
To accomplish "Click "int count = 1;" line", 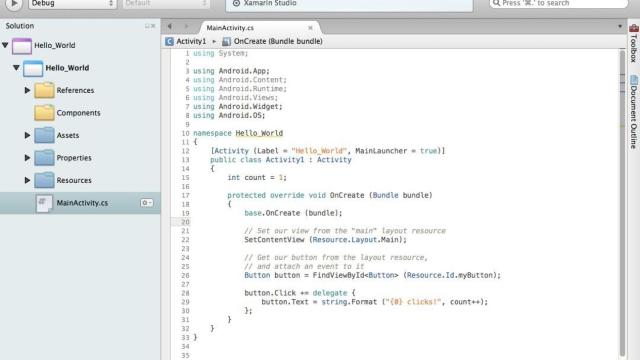I will (x=257, y=178).
